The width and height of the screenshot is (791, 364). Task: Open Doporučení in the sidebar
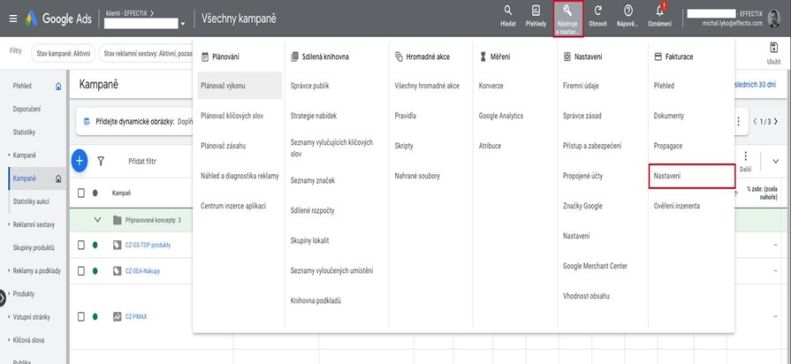pyautogui.click(x=27, y=109)
